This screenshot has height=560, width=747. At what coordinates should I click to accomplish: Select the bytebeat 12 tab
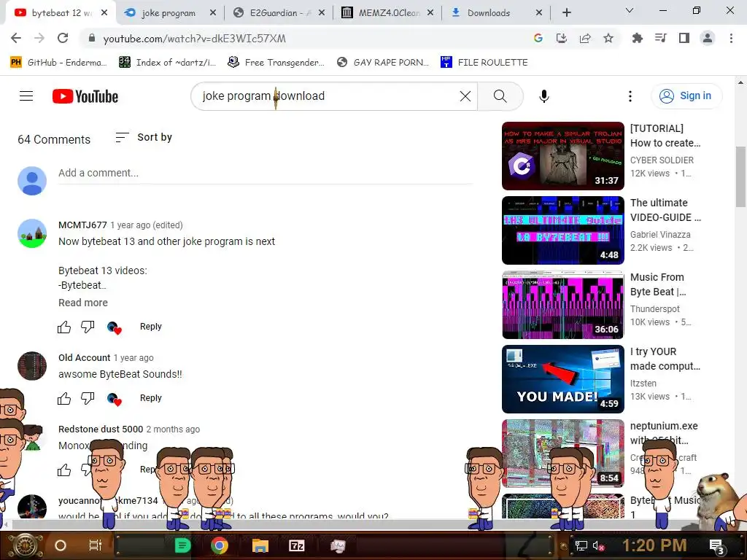61,13
